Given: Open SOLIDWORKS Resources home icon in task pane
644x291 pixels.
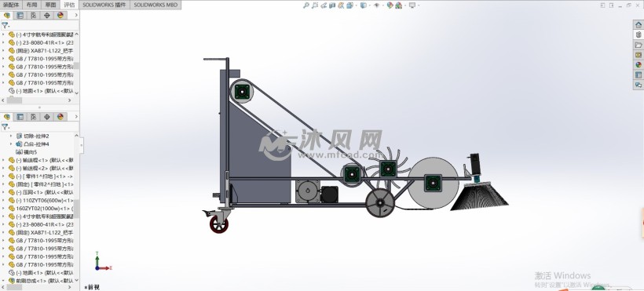Looking at the screenshot, I should tap(639, 24).
